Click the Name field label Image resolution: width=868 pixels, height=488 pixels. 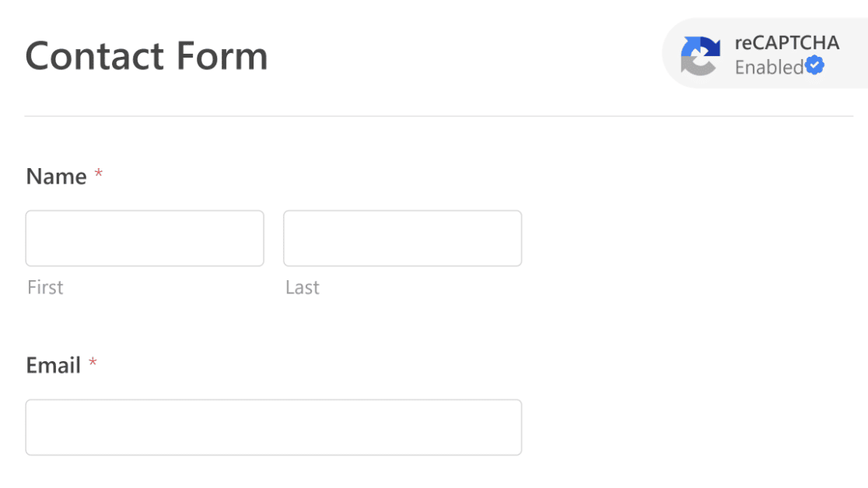57,177
